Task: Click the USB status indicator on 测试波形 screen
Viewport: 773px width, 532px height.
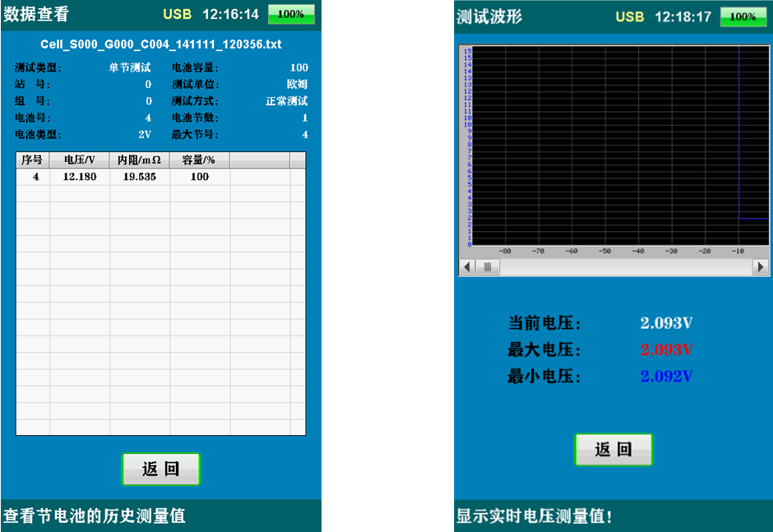Action: click(629, 16)
